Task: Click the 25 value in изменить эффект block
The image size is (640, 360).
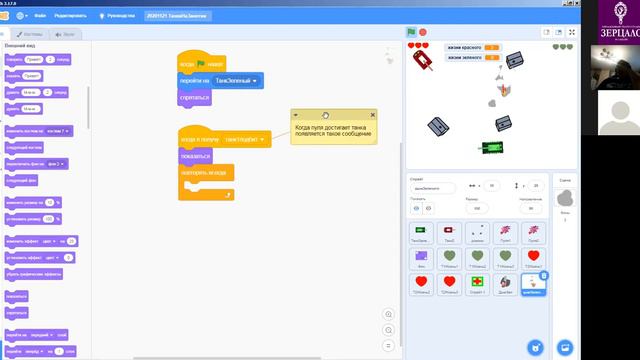Action: click(x=71, y=241)
